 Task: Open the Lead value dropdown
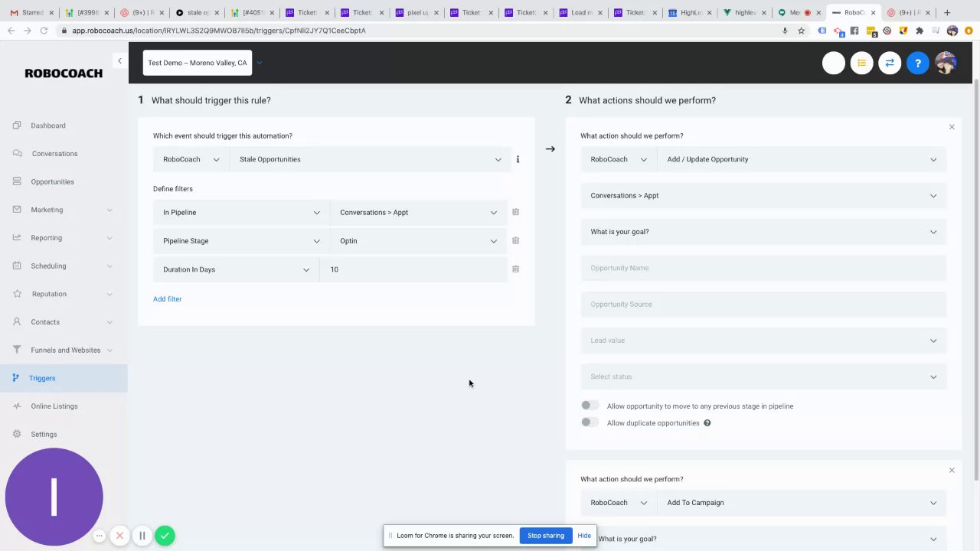click(763, 341)
